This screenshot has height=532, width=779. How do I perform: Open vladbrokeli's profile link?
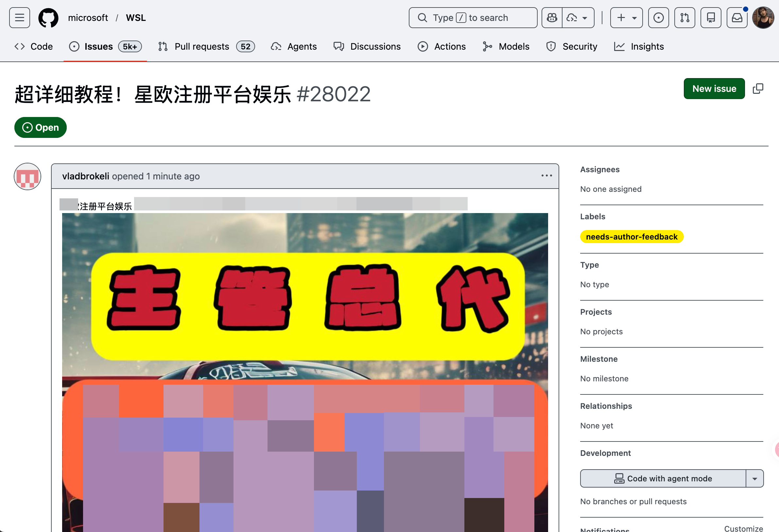coord(85,176)
